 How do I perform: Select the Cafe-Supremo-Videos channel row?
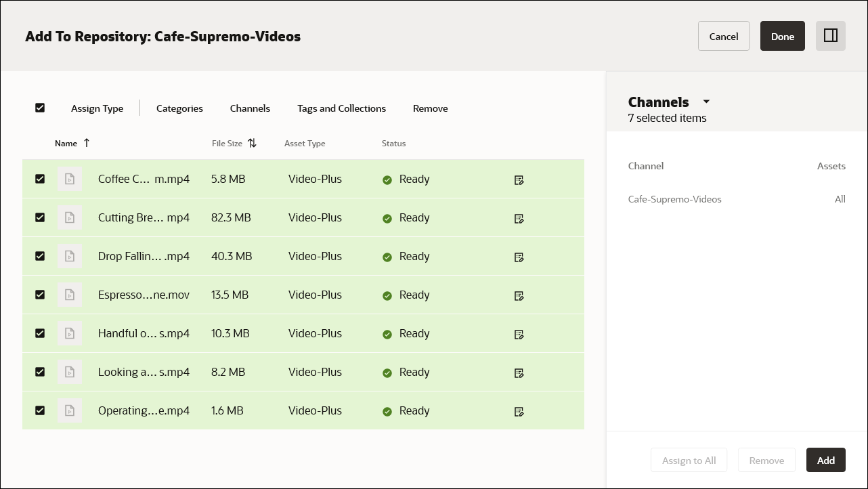pos(674,199)
